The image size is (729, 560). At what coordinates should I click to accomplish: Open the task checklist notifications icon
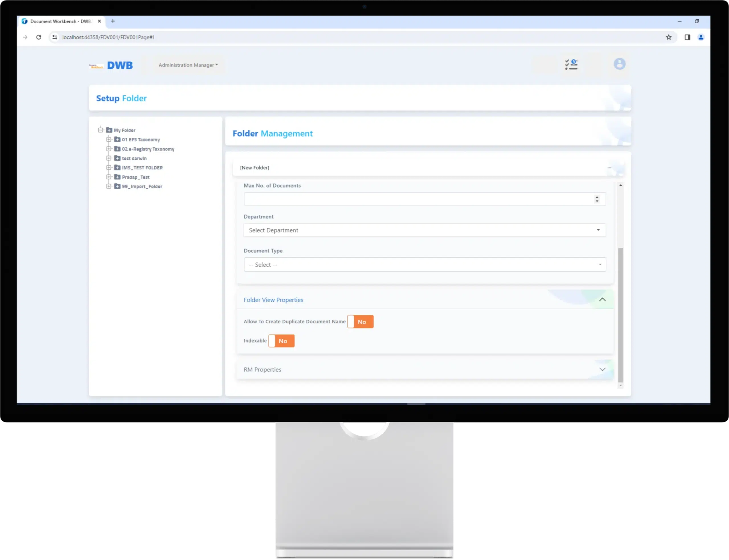tap(571, 64)
